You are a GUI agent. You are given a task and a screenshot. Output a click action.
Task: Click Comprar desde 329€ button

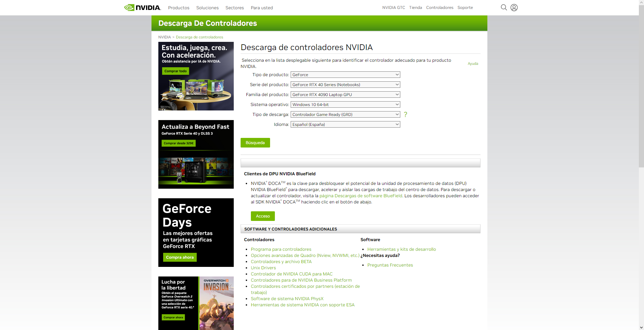click(179, 143)
